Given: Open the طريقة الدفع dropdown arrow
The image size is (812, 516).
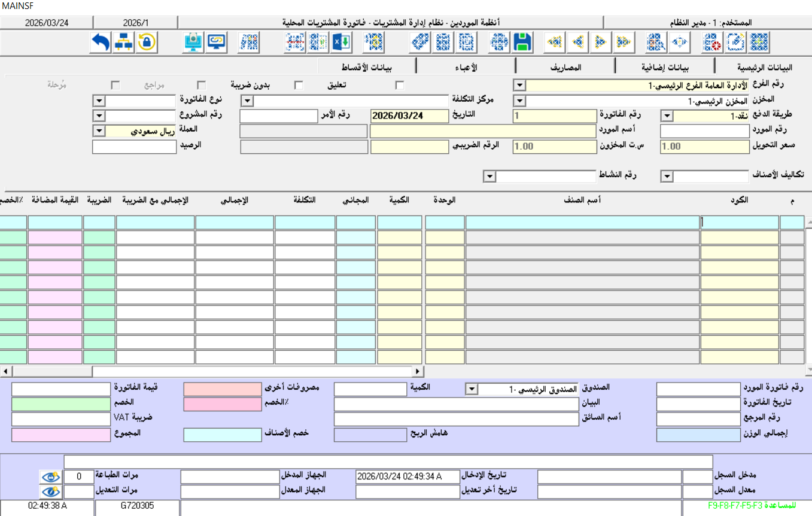Looking at the screenshot, I should 667,116.
